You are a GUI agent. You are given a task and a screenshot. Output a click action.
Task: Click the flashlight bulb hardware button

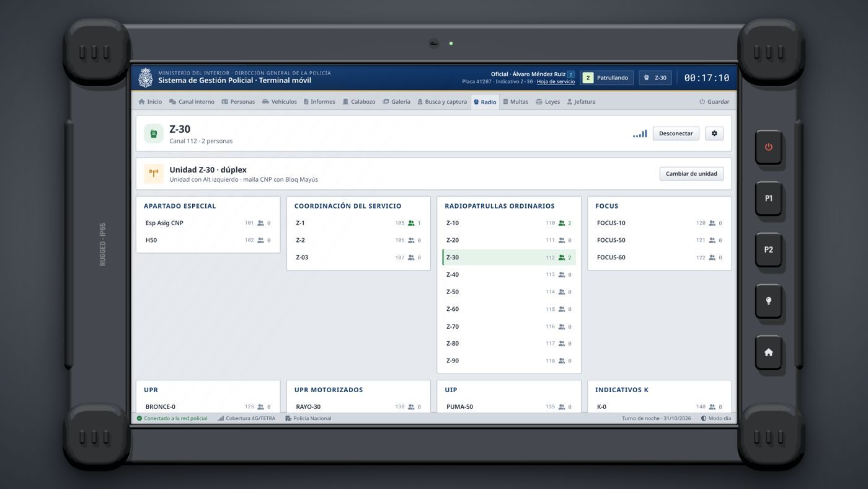(768, 301)
